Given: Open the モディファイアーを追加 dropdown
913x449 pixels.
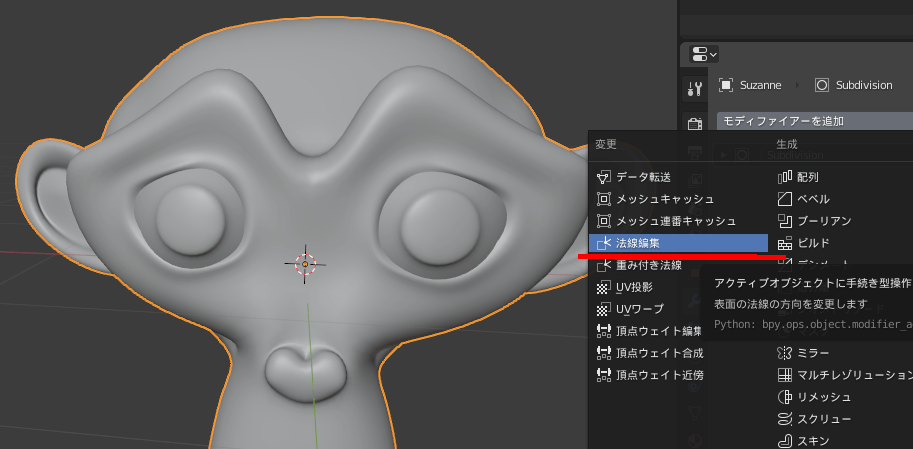Looking at the screenshot, I should click(x=815, y=121).
